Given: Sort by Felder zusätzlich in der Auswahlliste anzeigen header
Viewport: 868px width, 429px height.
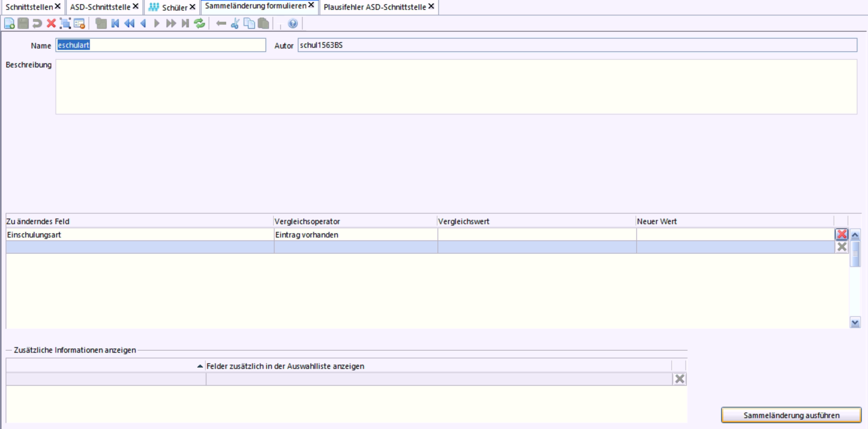Looking at the screenshot, I should [x=438, y=366].
